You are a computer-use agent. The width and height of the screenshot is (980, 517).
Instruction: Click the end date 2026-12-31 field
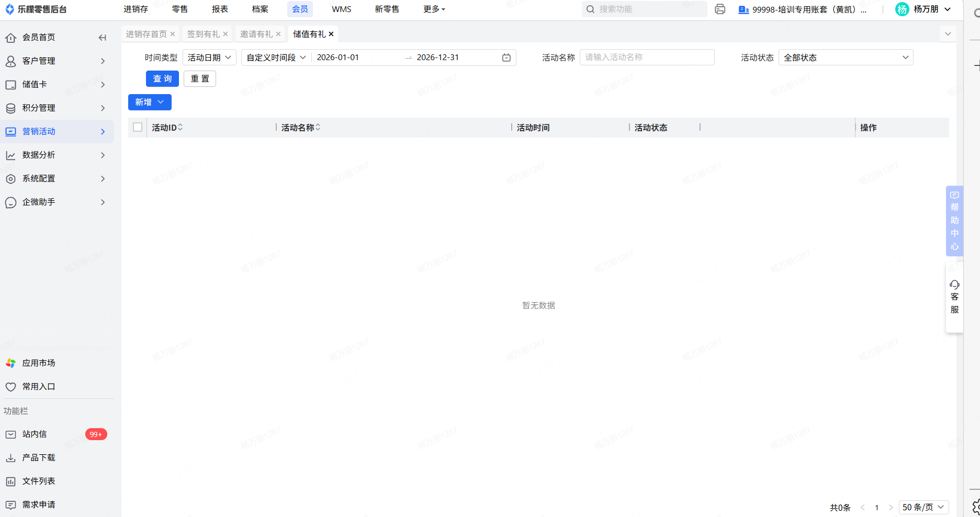point(455,58)
